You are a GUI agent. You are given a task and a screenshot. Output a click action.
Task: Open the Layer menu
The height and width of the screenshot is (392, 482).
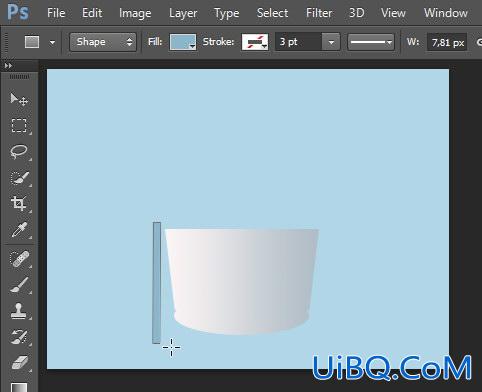[x=183, y=13]
